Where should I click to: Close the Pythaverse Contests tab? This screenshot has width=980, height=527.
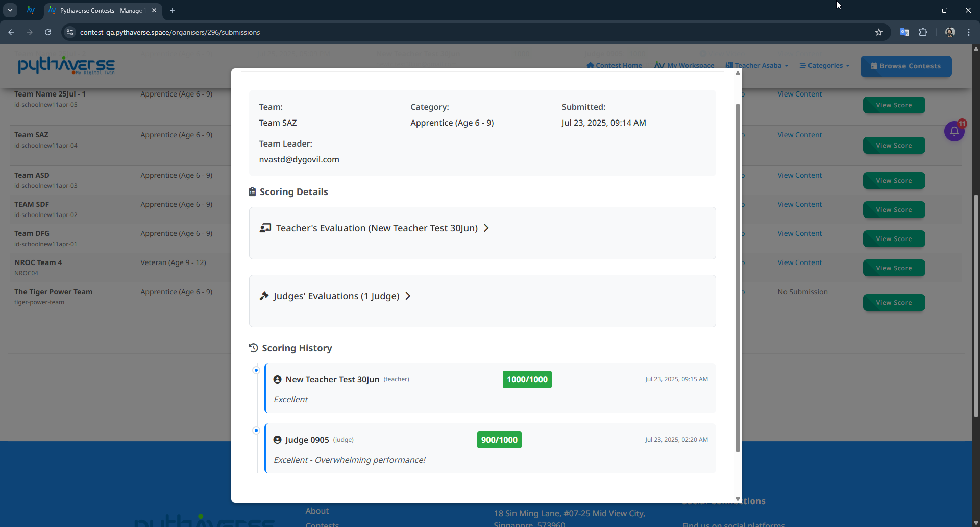154,10
